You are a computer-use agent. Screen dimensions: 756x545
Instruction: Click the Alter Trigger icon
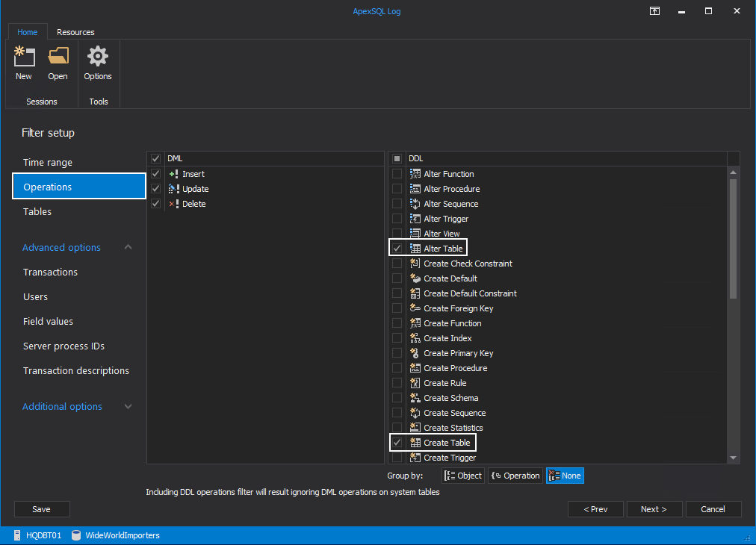[x=415, y=219]
